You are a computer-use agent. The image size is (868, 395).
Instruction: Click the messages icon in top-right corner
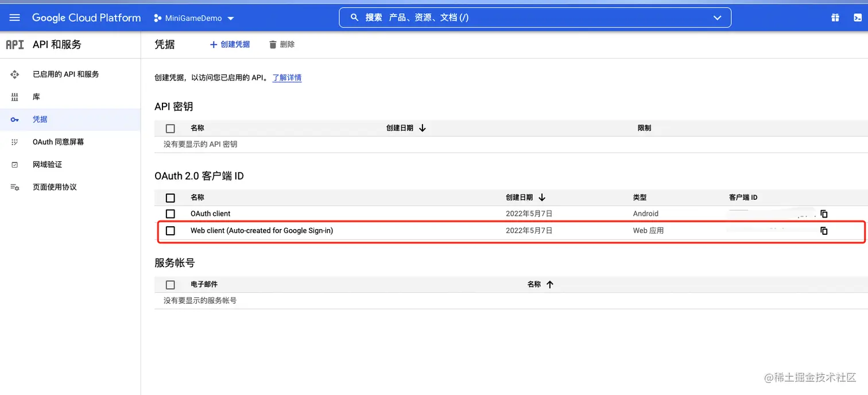(x=858, y=17)
